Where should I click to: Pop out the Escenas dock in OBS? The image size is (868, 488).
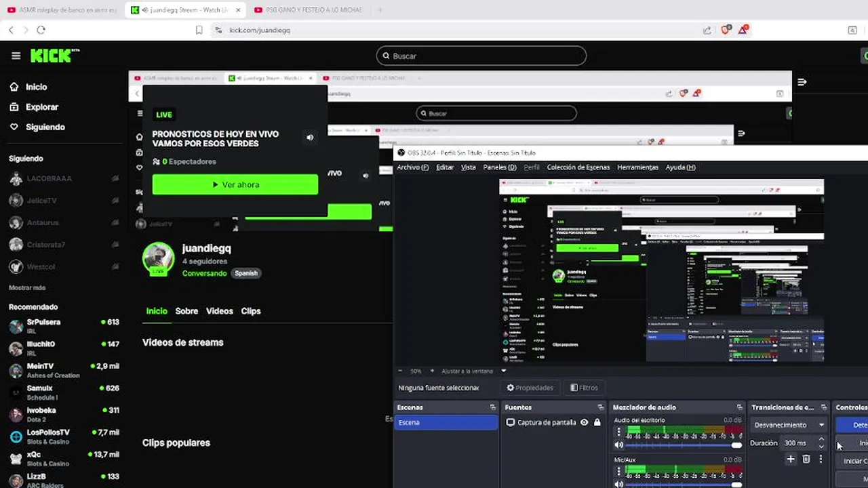[493, 407]
